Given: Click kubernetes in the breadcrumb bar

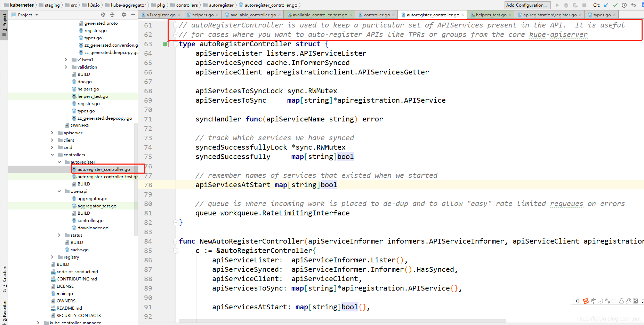Looking at the screenshot, I should coord(22,5).
